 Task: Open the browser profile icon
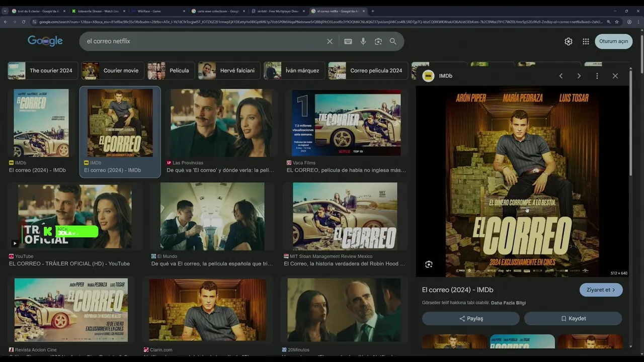[629, 22]
